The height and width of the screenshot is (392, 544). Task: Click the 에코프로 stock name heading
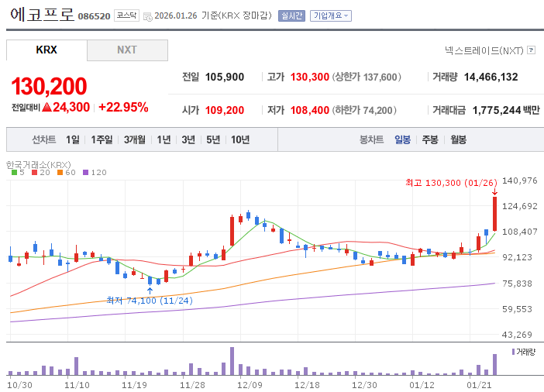(x=43, y=15)
